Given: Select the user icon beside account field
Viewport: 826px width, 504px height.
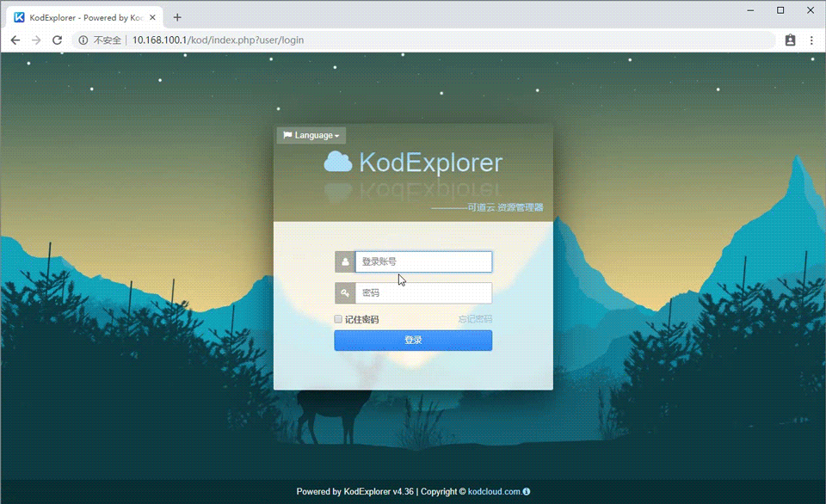Looking at the screenshot, I should (x=345, y=261).
